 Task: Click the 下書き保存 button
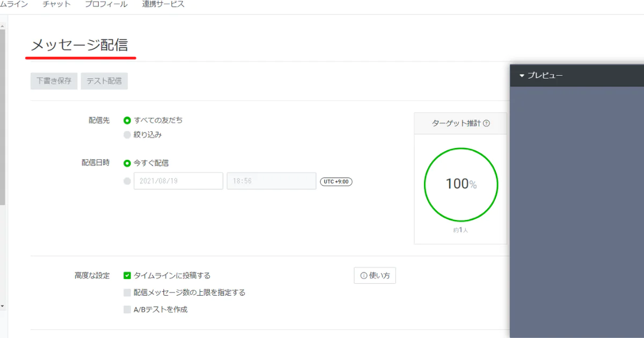[x=54, y=82]
